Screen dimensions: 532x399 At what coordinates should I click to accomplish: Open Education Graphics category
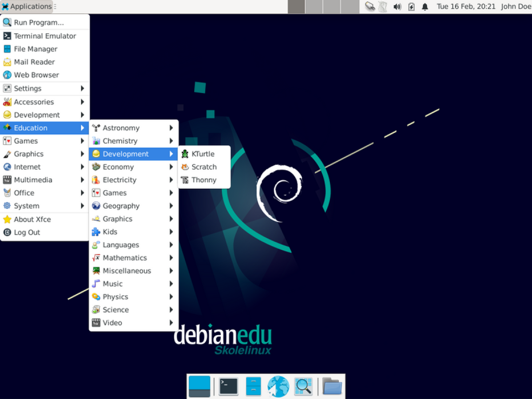click(x=134, y=219)
